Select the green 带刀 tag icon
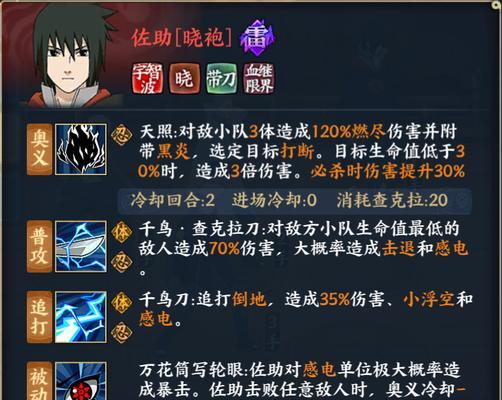This screenshot has height=400, width=502. point(222,79)
